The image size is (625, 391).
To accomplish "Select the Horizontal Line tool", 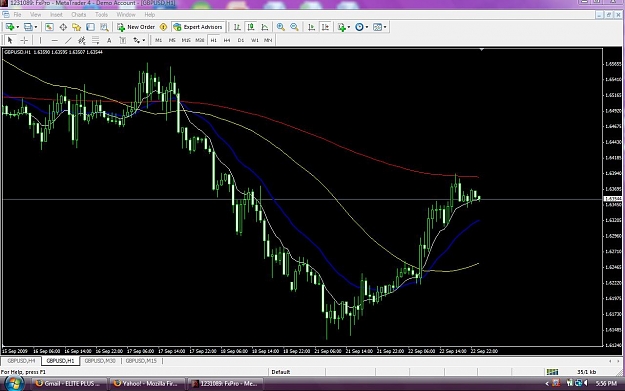I will tap(55, 40).
